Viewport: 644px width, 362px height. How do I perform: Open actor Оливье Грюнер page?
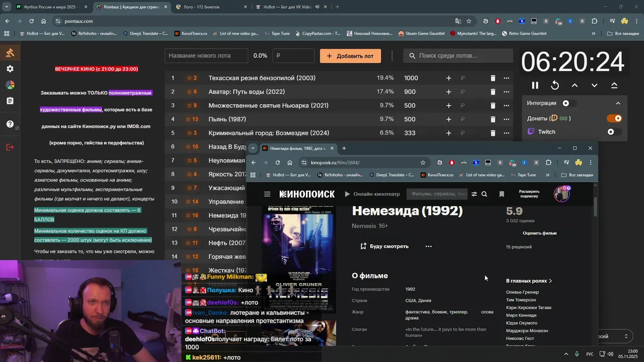(x=522, y=292)
